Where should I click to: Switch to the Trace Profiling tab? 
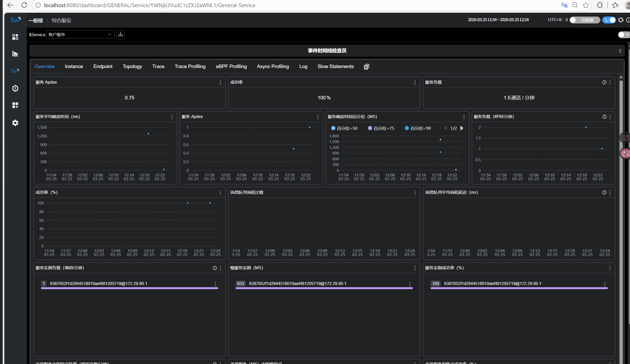coord(190,67)
